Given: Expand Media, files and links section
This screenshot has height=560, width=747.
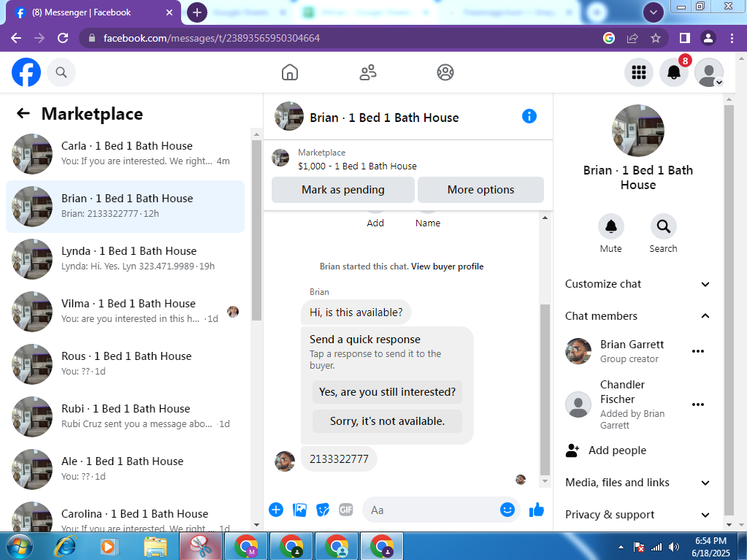Looking at the screenshot, I should (638, 483).
